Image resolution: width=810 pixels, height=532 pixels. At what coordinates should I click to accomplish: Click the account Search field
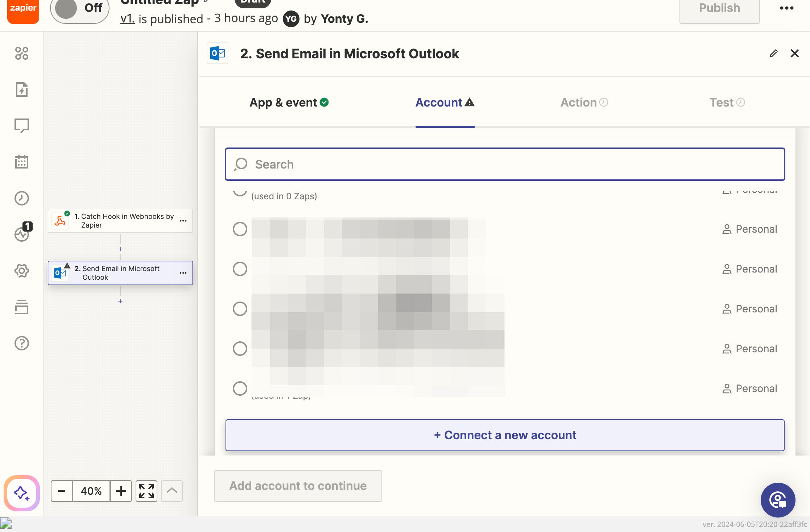click(x=505, y=164)
